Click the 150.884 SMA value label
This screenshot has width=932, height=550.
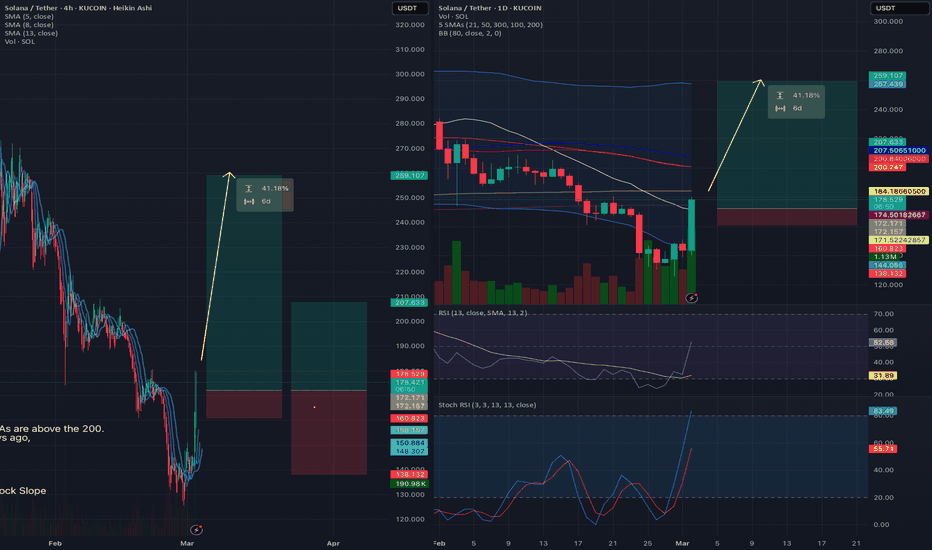[x=409, y=443]
